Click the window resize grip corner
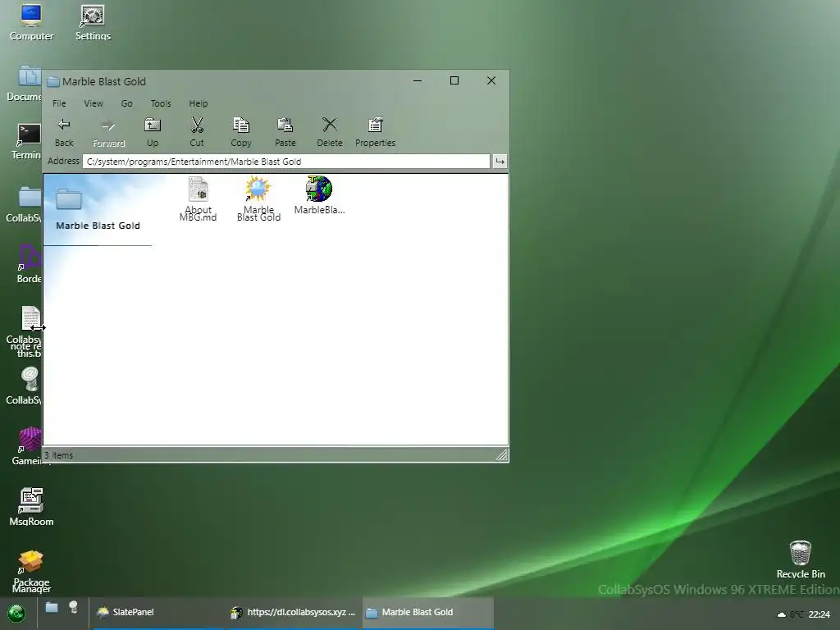 (x=502, y=455)
